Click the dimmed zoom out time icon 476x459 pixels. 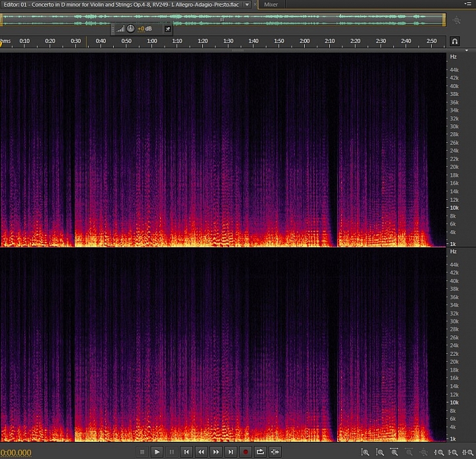pyautogui.click(x=409, y=452)
